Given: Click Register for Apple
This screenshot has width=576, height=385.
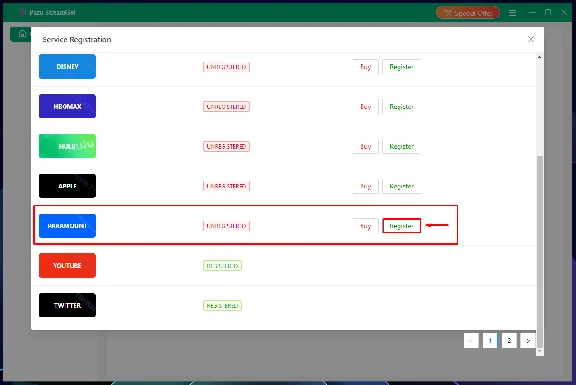Looking at the screenshot, I should pos(402,186).
